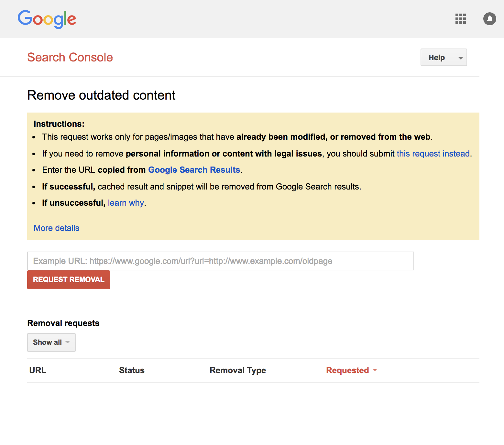The width and height of the screenshot is (504, 445).
Task: Click the 'Instructions:' label
Action: [x=59, y=124]
